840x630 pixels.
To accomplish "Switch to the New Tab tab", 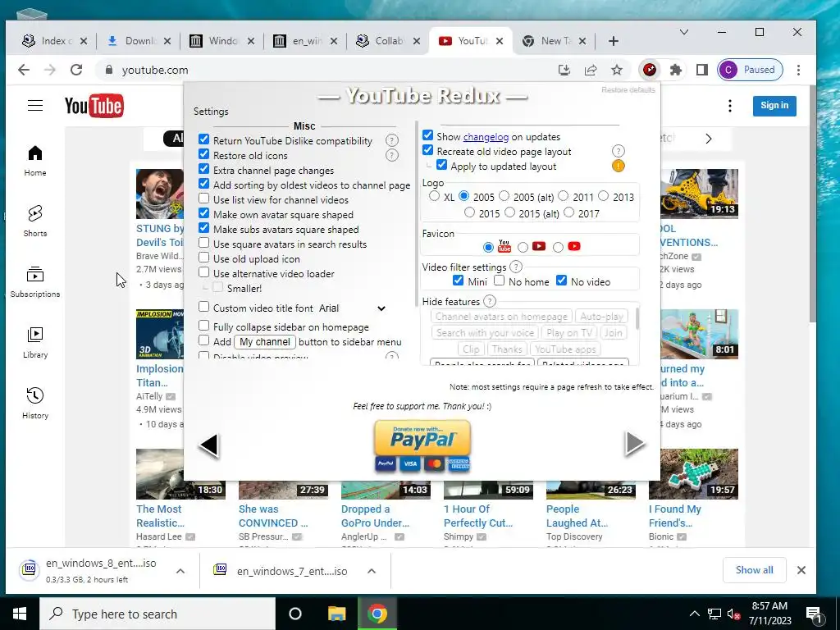I will (554, 41).
